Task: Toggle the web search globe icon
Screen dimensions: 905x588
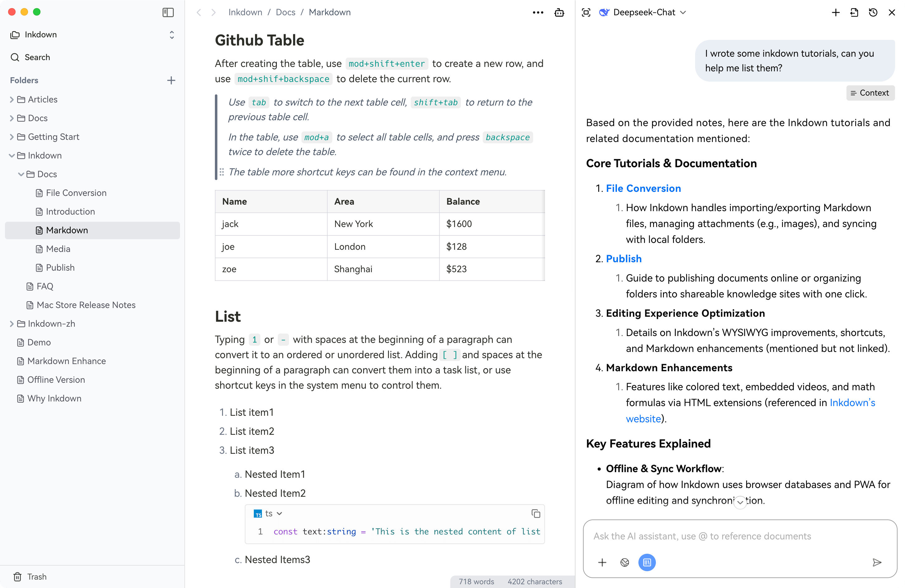Action: click(x=624, y=562)
